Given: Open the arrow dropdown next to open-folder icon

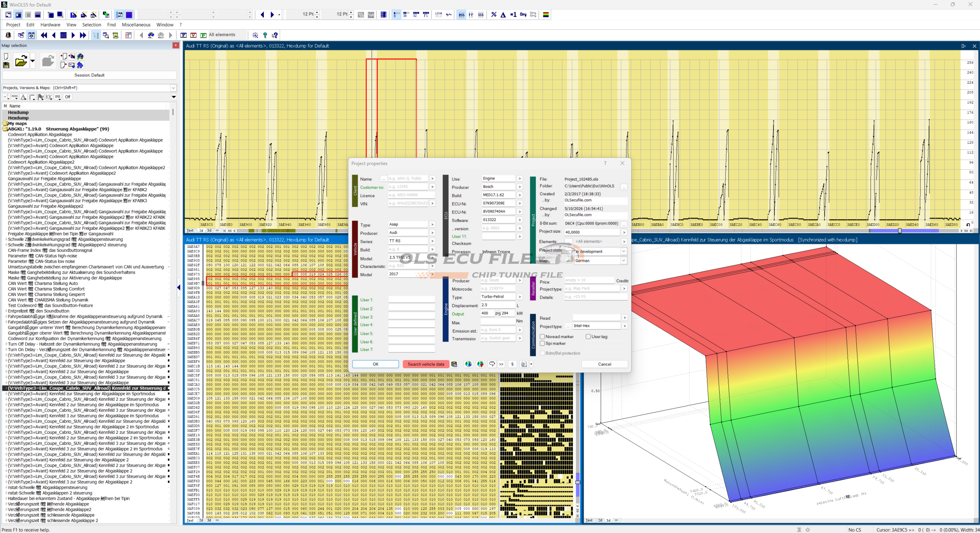Looking at the screenshot, I should coord(33,61).
